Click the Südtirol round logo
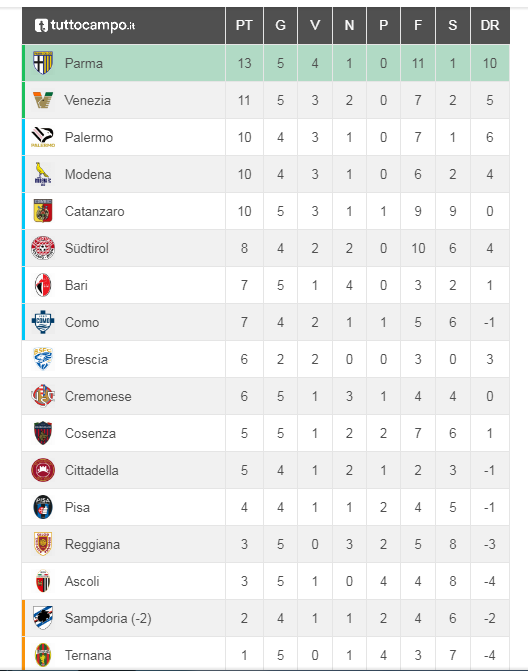This screenshot has width=528, height=671. (43, 248)
